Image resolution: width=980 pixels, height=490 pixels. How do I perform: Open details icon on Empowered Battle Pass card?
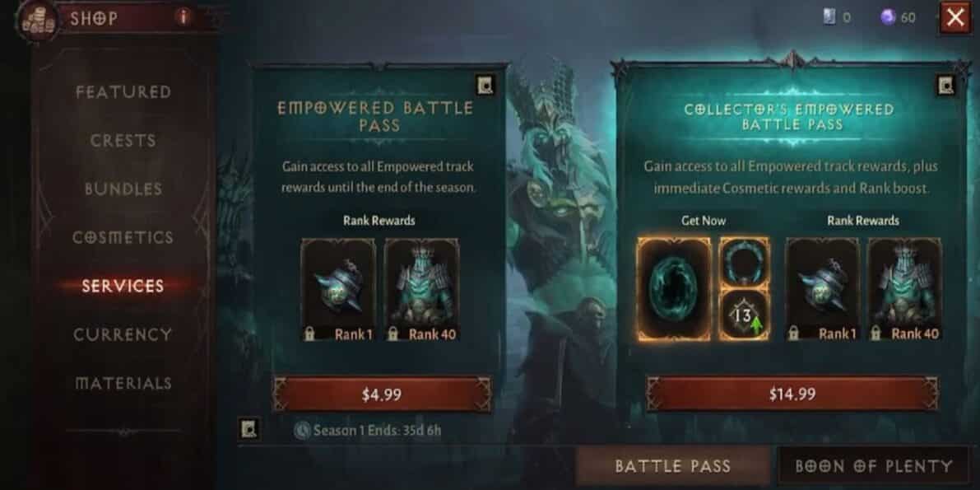click(485, 85)
